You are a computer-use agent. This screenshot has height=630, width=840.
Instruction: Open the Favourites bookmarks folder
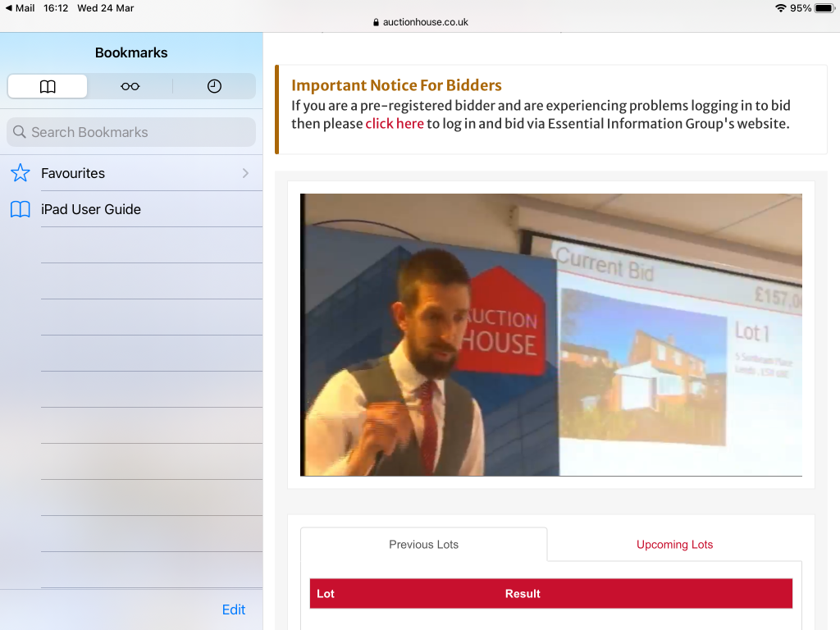click(x=73, y=173)
